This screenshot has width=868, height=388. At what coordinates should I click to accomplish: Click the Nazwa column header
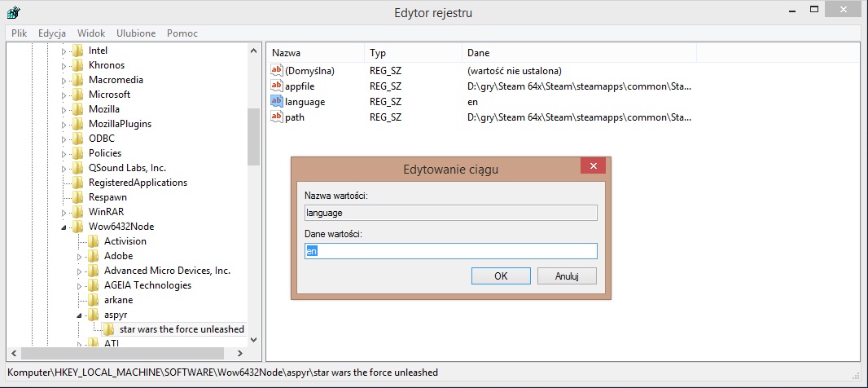tap(316, 53)
